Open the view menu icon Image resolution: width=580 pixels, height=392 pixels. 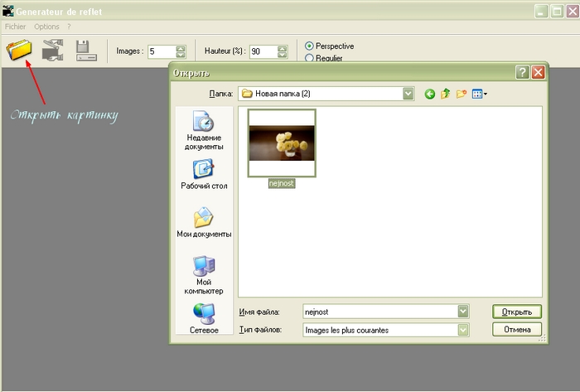click(480, 94)
